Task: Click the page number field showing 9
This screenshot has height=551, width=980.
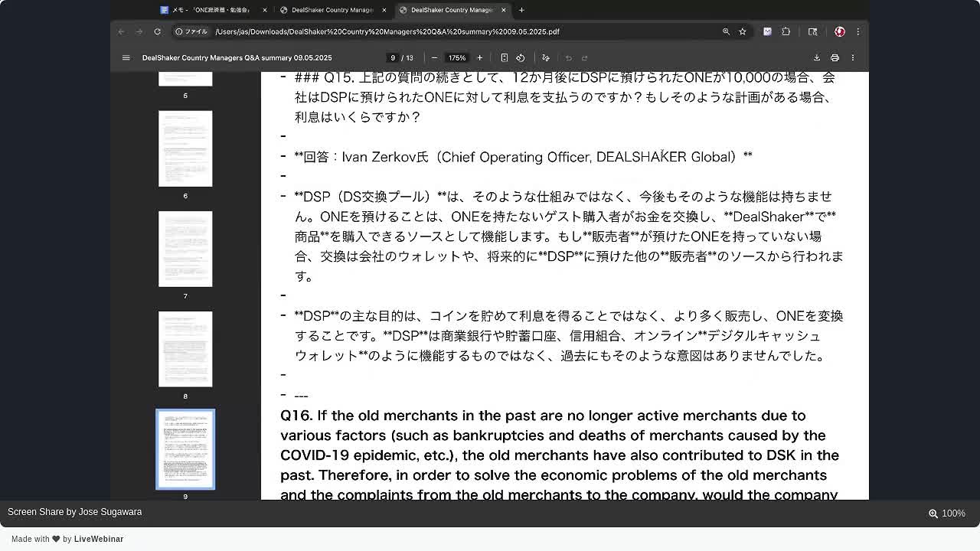Action: coord(393,57)
